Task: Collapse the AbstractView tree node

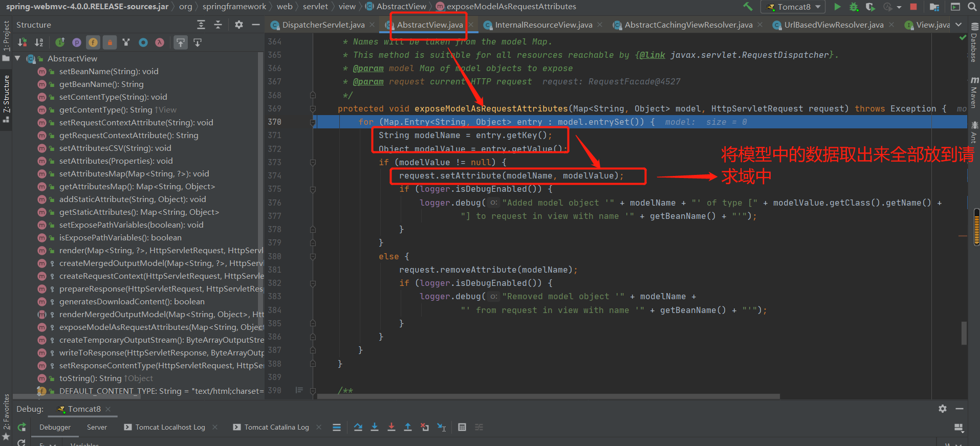Action: tap(17, 58)
